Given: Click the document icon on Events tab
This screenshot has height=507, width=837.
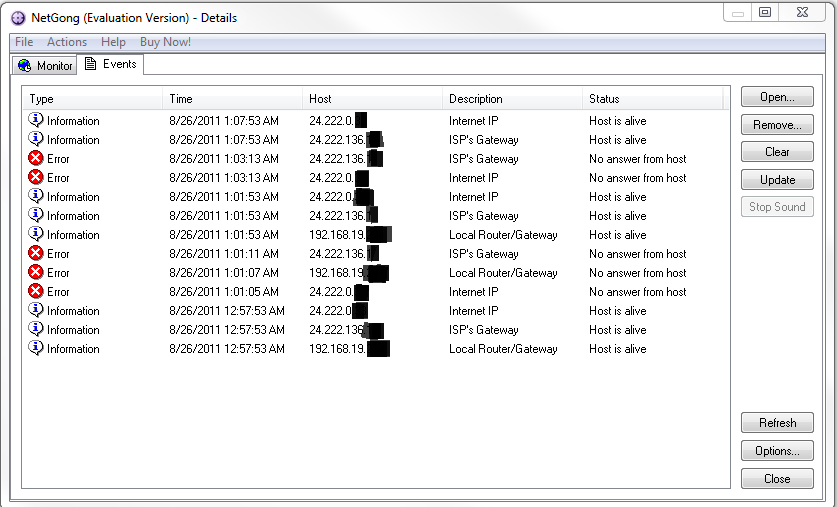Looking at the screenshot, I should point(91,65).
